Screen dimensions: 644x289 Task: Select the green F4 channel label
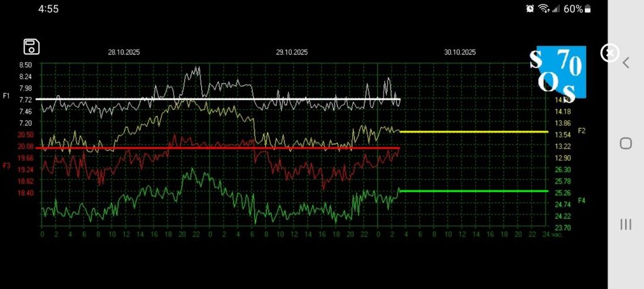click(582, 200)
